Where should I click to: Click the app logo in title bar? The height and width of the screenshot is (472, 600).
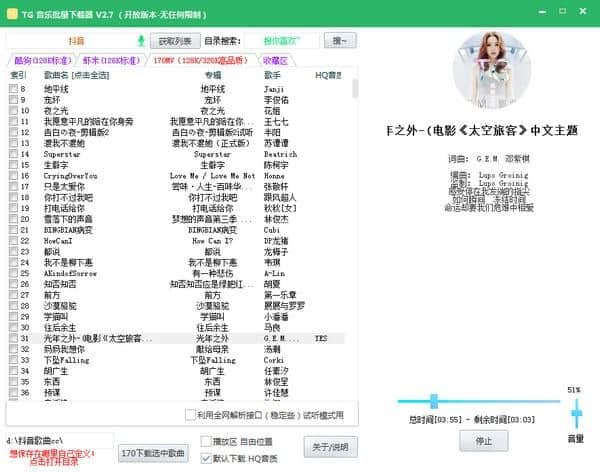[12, 10]
